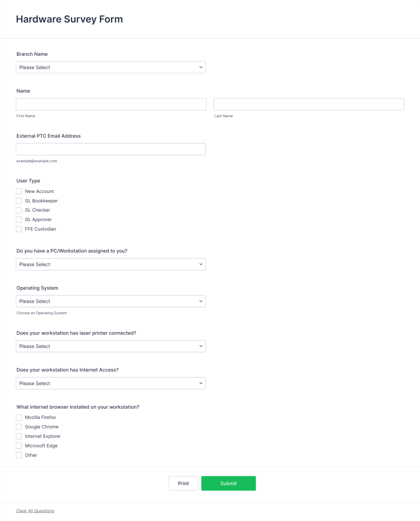This screenshot has width=420, height=521.
Task: Click the Clear All Questions link
Action: pyautogui.click(x=35, y=510)
